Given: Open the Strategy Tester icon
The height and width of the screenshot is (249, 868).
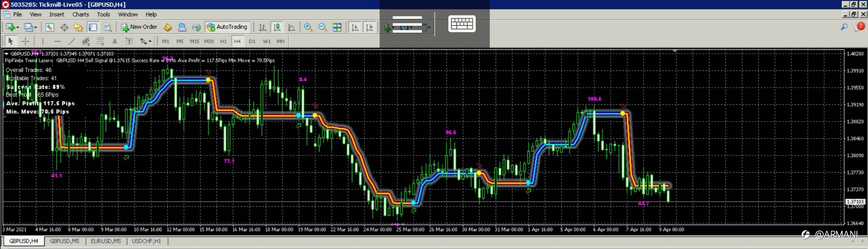Looking at the screenshot, I should (108, 27).
